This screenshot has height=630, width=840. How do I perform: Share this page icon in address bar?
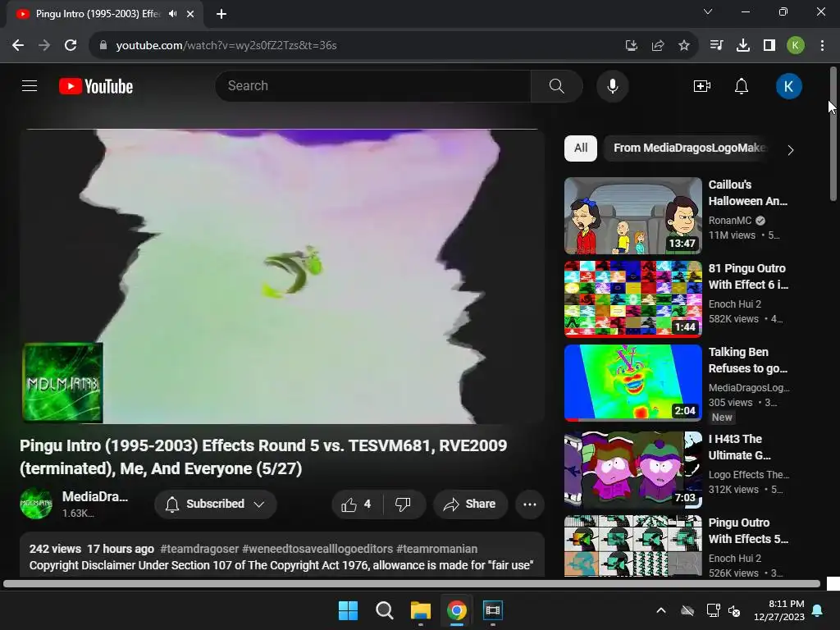pos(658,46)
